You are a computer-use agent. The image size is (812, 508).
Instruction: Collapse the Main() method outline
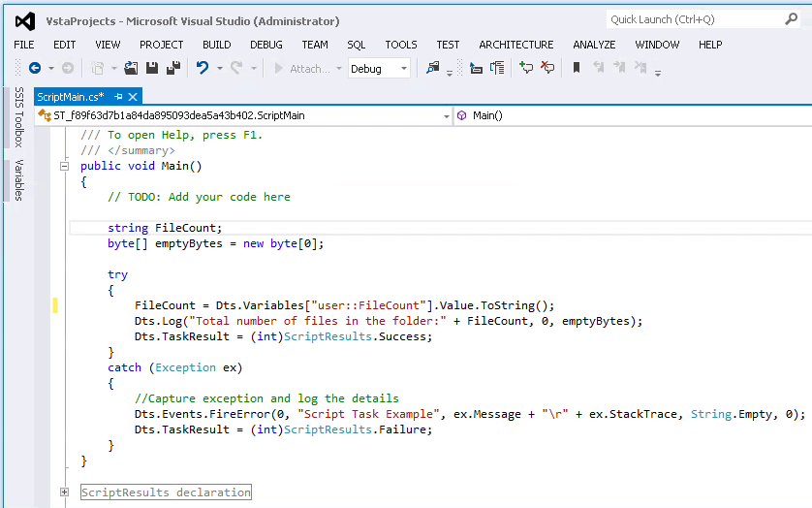click(65, 166)
